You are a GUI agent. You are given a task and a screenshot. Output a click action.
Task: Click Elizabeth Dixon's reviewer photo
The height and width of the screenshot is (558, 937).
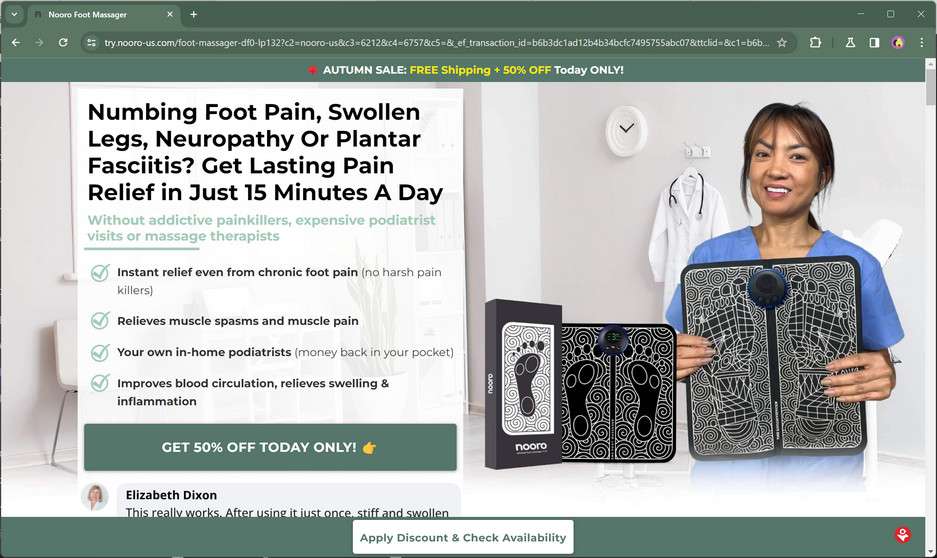(x=95, y=497)
